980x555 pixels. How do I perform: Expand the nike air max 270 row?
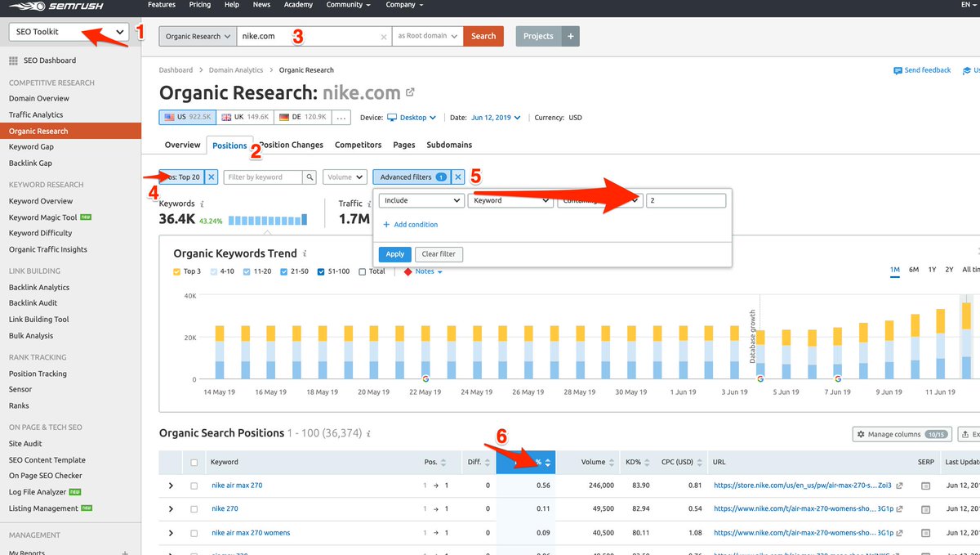(171, 486)
